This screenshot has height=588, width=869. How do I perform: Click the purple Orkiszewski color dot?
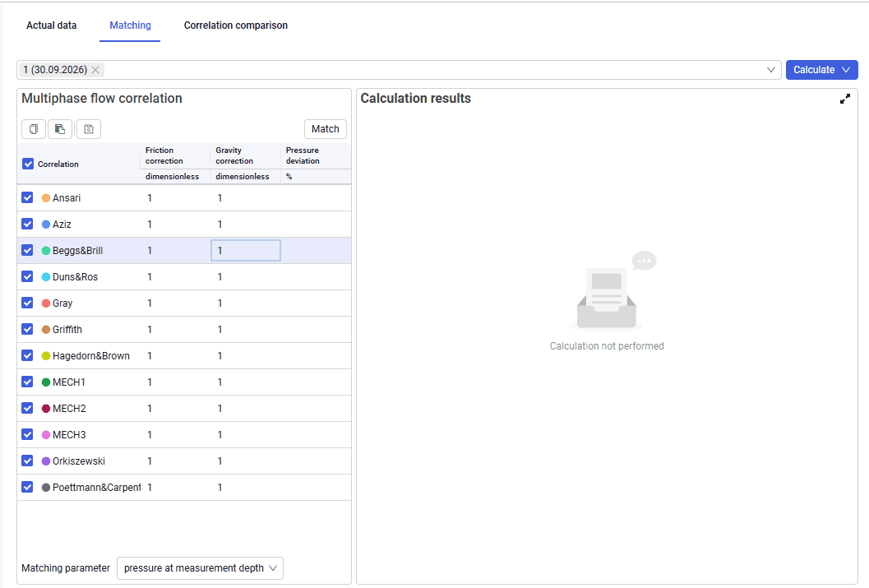(46, 461)
